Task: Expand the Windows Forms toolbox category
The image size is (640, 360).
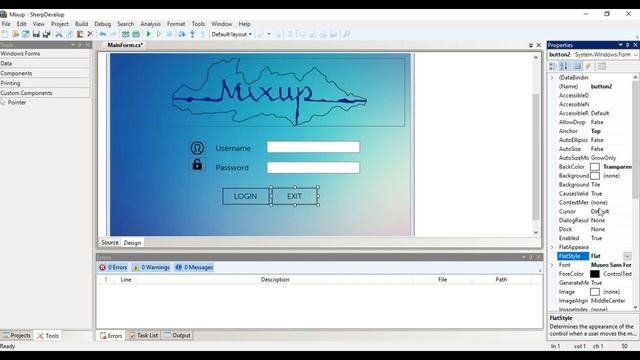Action: click(x=45, y=53)
